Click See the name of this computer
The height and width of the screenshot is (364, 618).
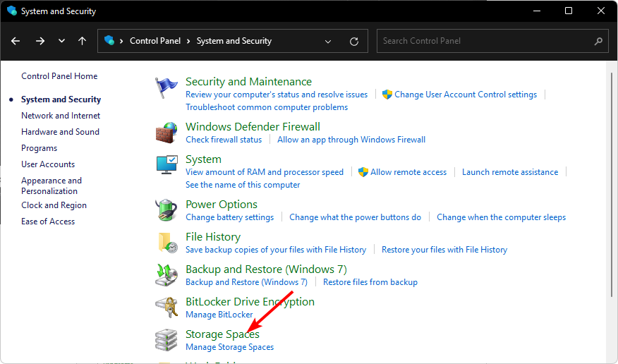coord(243,185)
